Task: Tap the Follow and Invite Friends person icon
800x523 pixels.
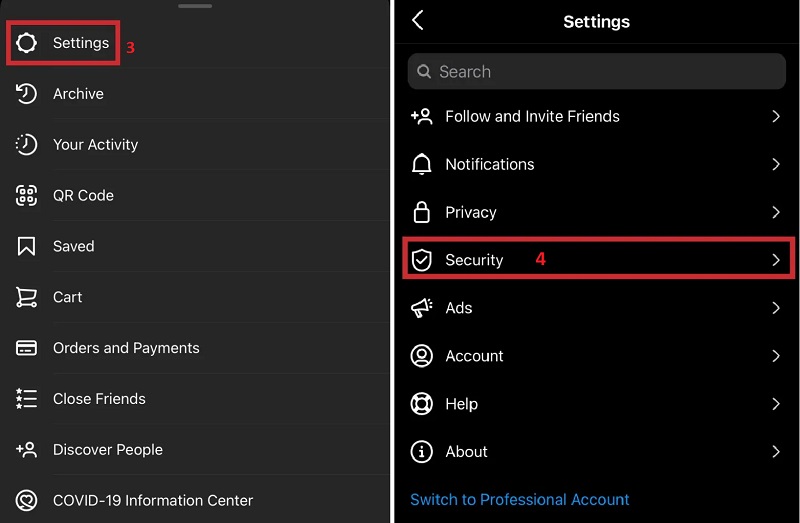Action: tap(421, 116)
